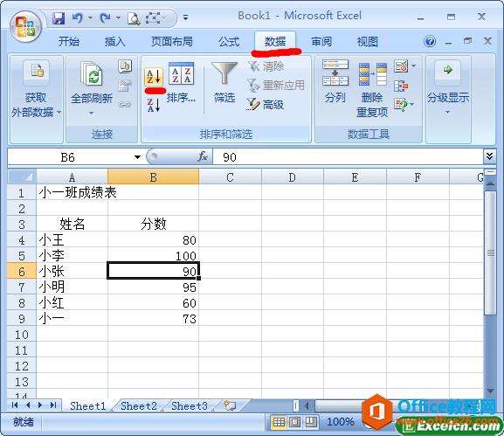Select row 4 header

(x=21, y=240)
